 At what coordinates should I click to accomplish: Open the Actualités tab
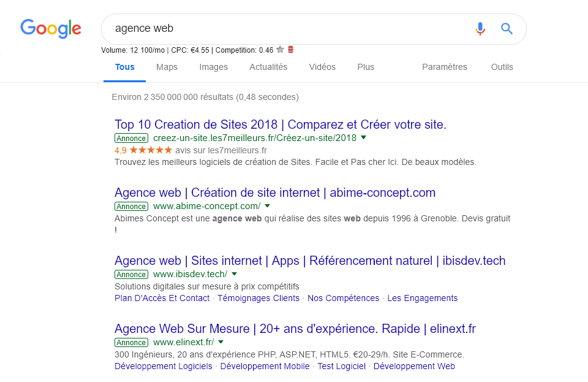(268, 67)
